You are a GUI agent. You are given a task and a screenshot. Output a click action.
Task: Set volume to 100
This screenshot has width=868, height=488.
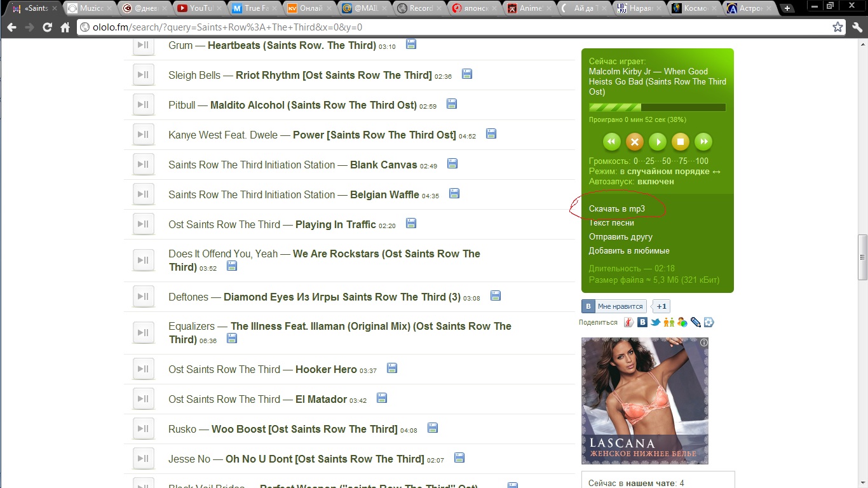click(x=702, y=161)
